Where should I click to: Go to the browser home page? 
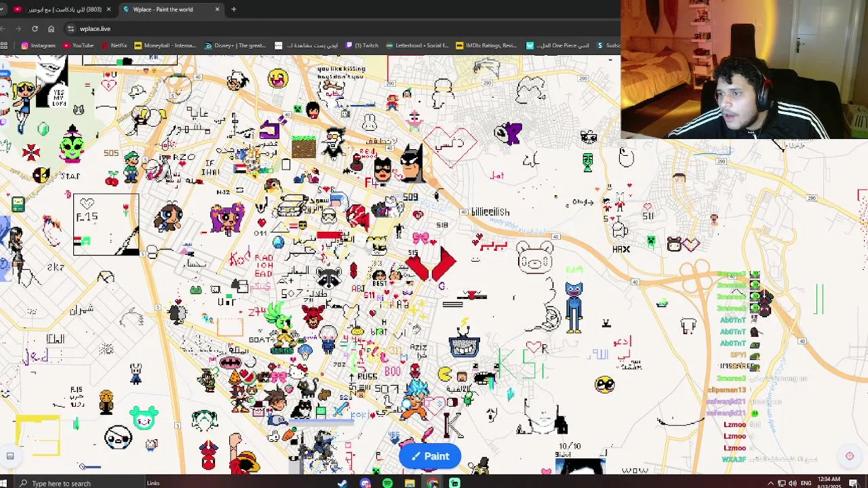51,28
